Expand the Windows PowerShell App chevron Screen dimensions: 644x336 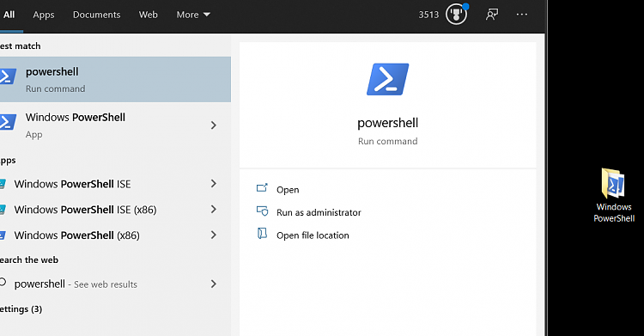(214, 125)
